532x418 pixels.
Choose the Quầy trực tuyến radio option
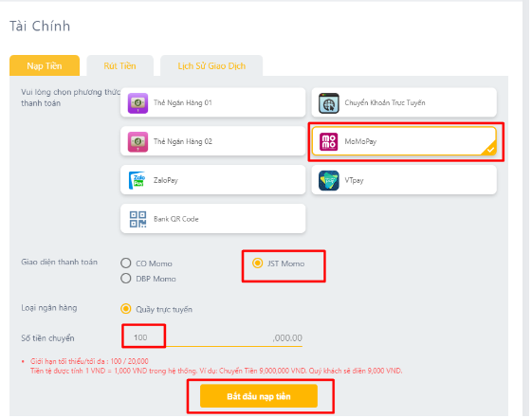126,309
